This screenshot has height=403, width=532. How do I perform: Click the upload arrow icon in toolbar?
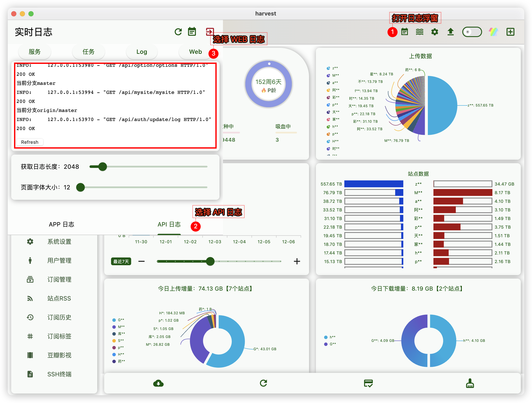(x=450, y=32)
